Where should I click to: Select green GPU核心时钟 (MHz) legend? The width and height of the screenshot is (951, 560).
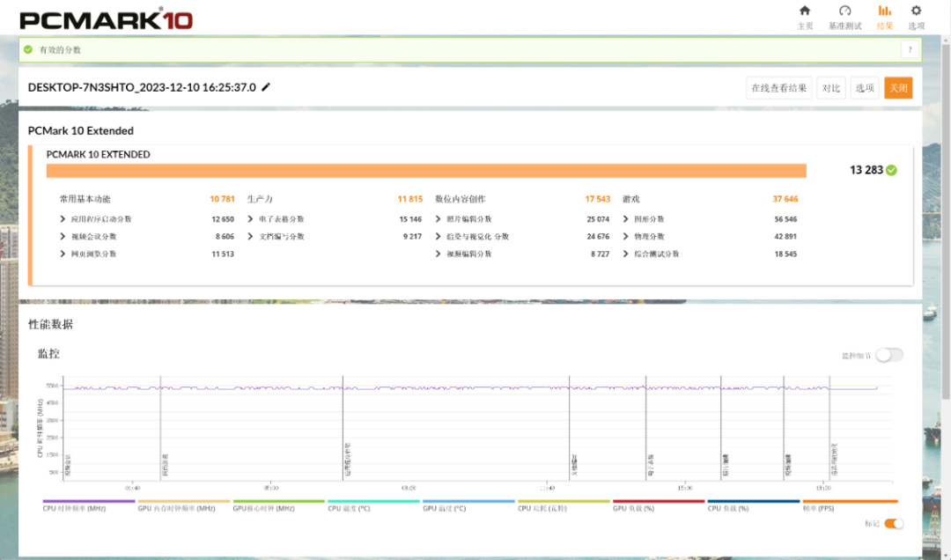(279, 506)
